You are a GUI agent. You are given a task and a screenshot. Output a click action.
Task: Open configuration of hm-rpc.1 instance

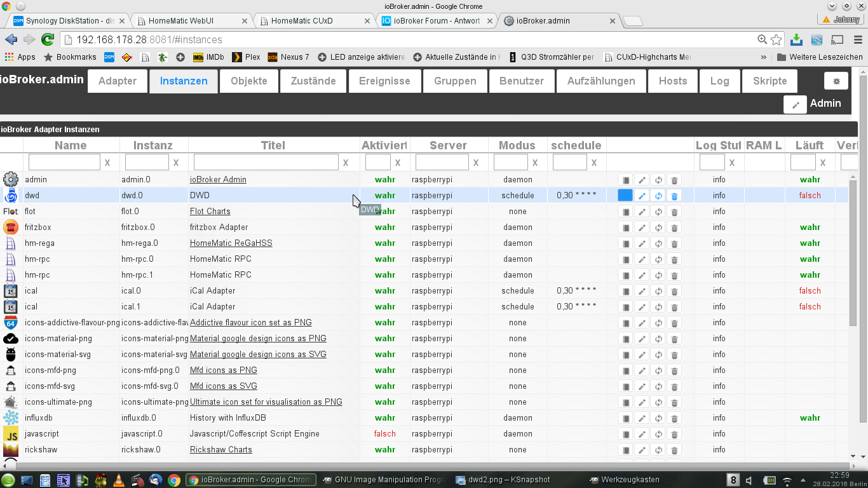(x=625, y=275)
